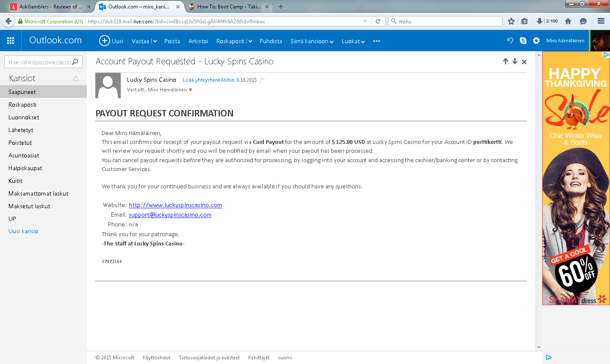The height and width of the screenshot is (364, 610).
Task: Click the Haku browser search box
Action: (x=445, y=21)
